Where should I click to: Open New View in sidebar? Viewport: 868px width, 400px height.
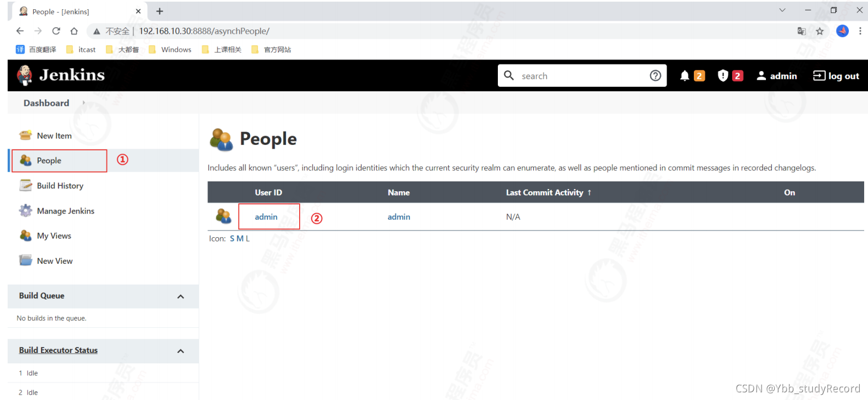tap(55, 261)
